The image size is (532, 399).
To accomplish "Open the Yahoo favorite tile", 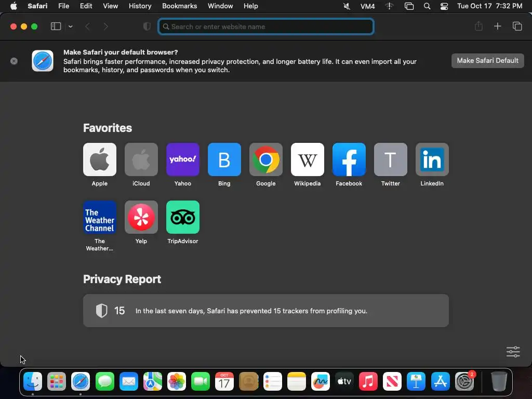I will [182, 159].
